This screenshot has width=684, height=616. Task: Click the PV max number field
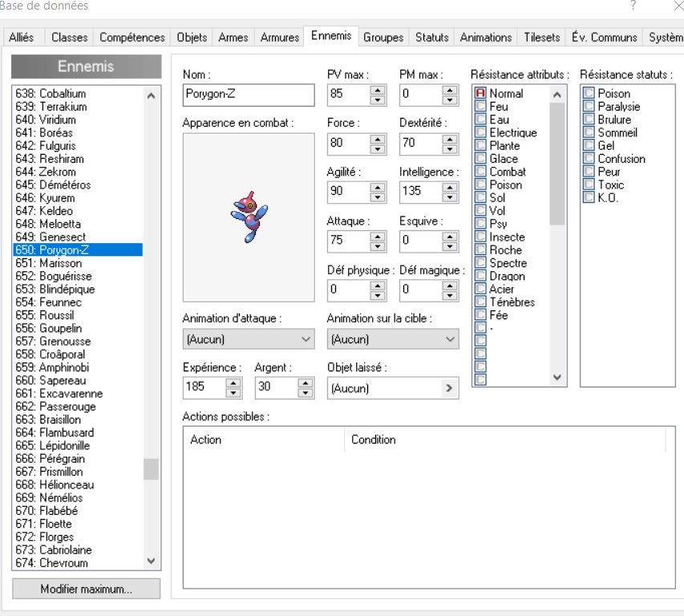350,95
